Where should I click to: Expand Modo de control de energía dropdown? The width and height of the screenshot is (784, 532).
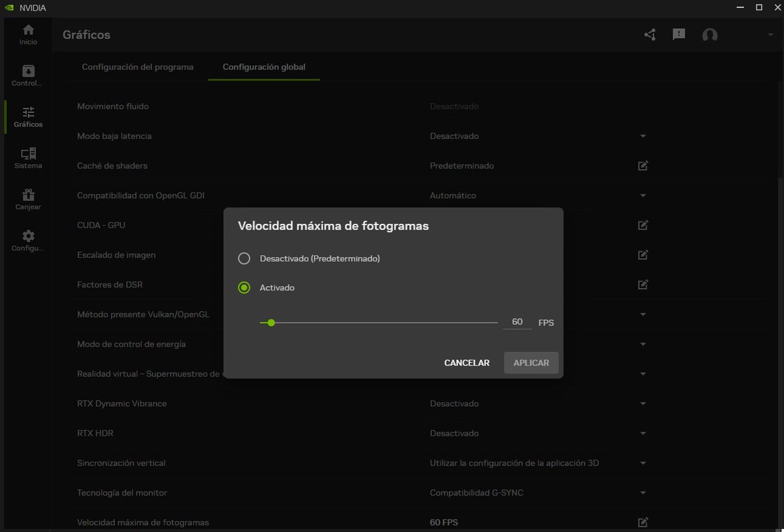coord(643,344)
